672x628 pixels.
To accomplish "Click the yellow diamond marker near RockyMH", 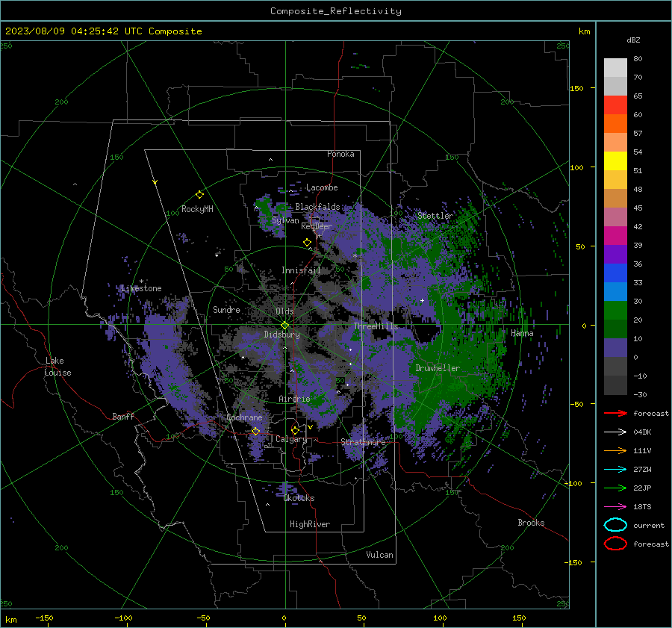I will [199, 195].
